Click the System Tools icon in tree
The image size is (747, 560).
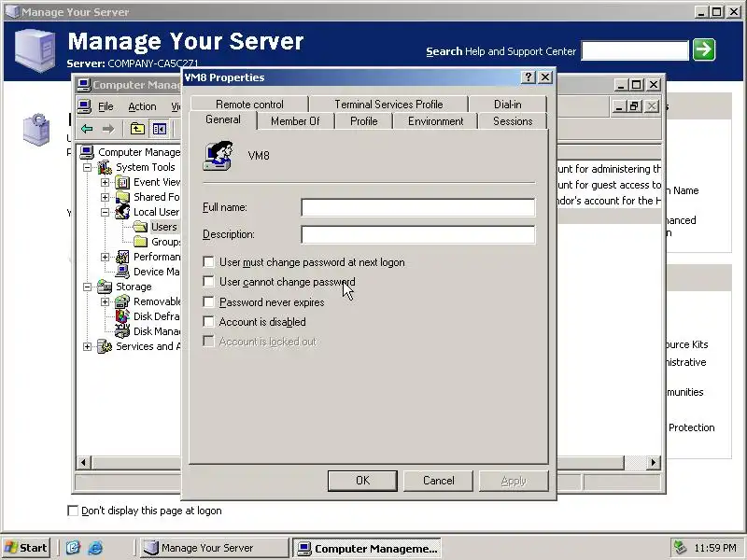[x=105, y=167]
